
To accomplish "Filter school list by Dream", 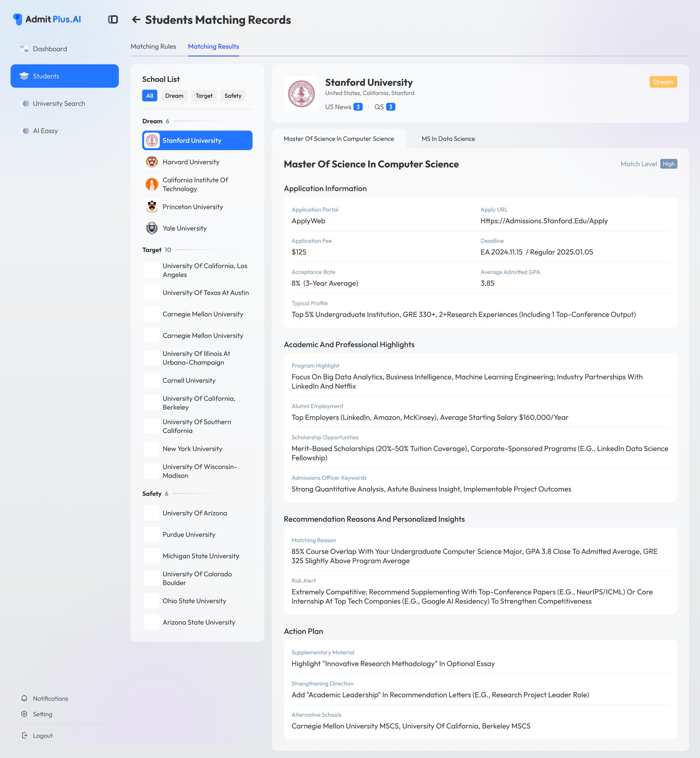I will (x=174, y=96).
